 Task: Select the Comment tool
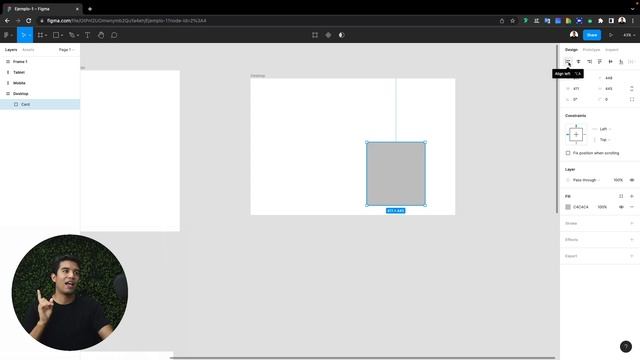click(x=114, y=35)
